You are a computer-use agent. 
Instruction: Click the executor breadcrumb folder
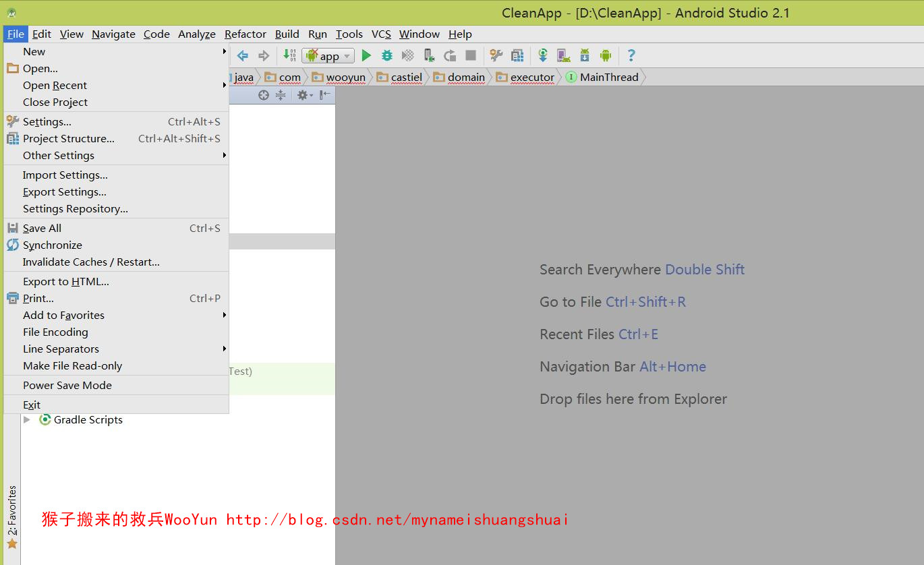tap(531, 78)
